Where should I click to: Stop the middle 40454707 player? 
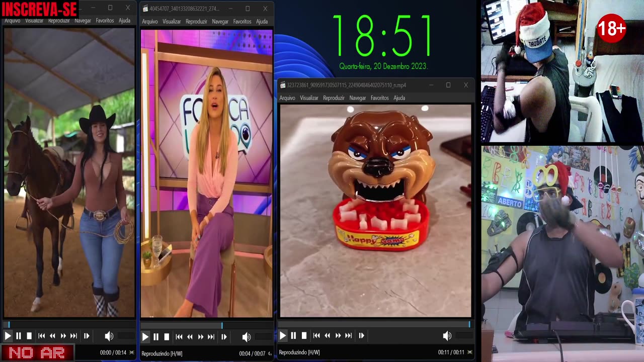coord(167,337)
